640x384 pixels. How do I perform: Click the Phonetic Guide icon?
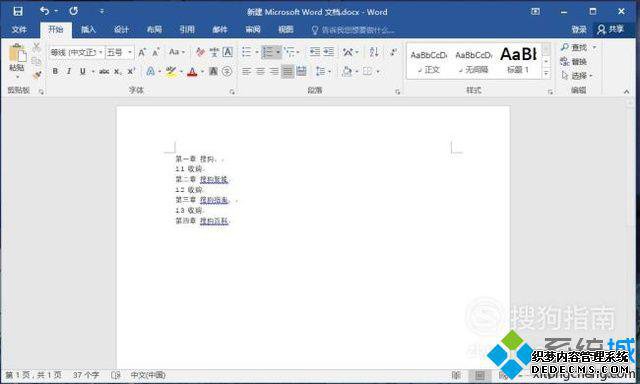214,52
